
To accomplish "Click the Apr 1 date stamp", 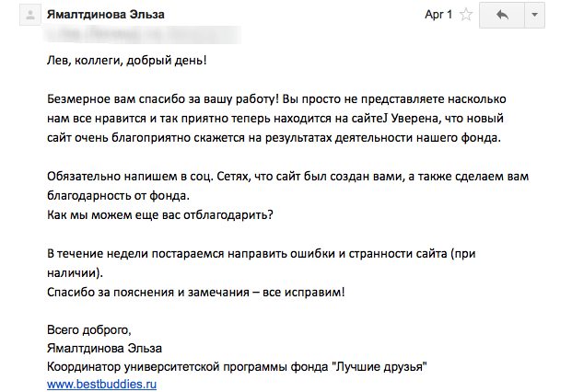I will tap(438, 16).
